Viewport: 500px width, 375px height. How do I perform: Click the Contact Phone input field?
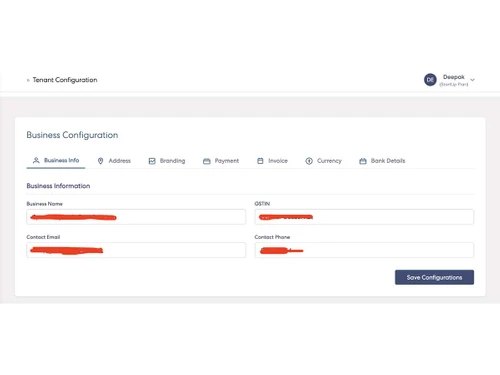(x=364, y=250)
